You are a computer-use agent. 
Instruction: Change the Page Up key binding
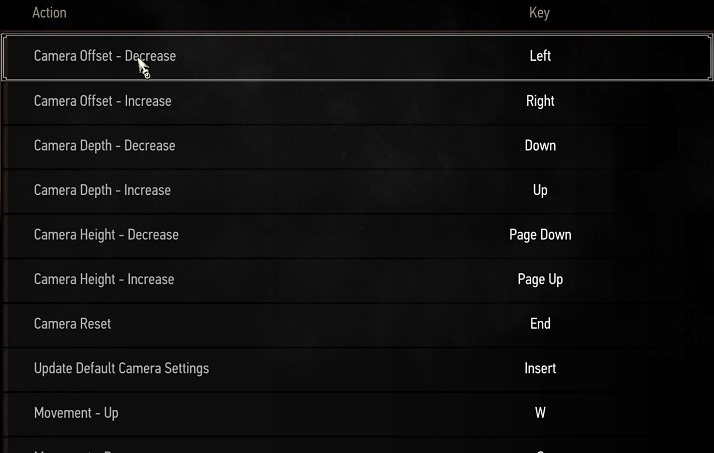(540, 279)
